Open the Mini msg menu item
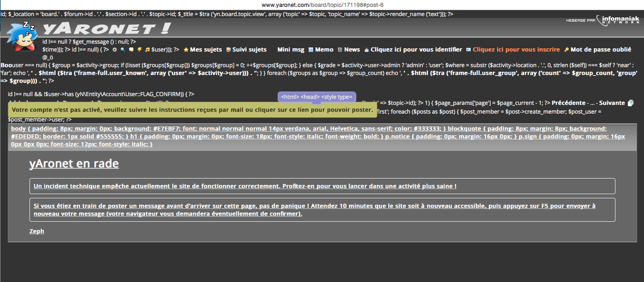This screenshot has height=282, width=644. [291, 50]
